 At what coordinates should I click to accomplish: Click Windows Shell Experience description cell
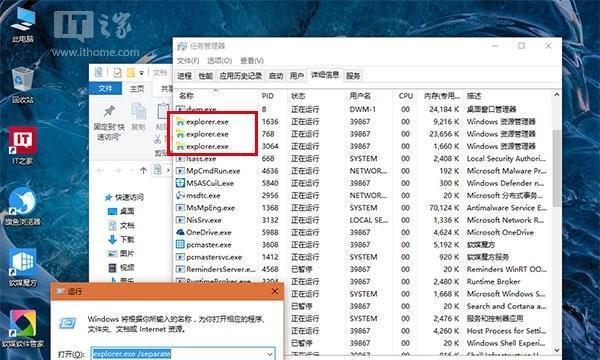[505, 343]
